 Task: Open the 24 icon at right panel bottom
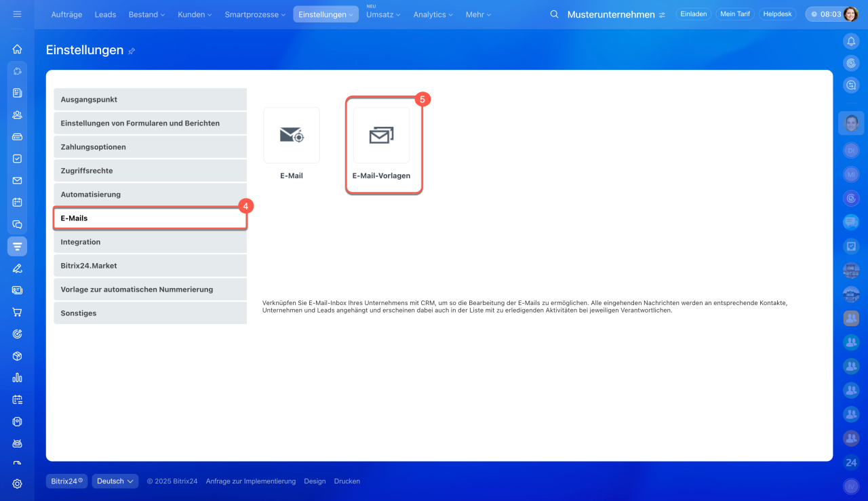tap(851, 463)
